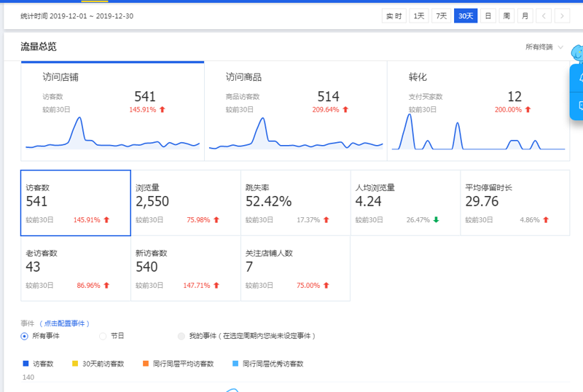This screenshot has width=583, height=392.
Task: Toggle the blue 访客数 legend swatch
Action: pos(26,364)
